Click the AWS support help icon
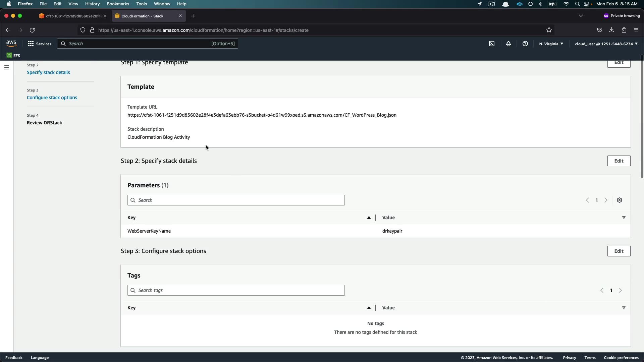The image size is (644, 362). pos(525,44)
